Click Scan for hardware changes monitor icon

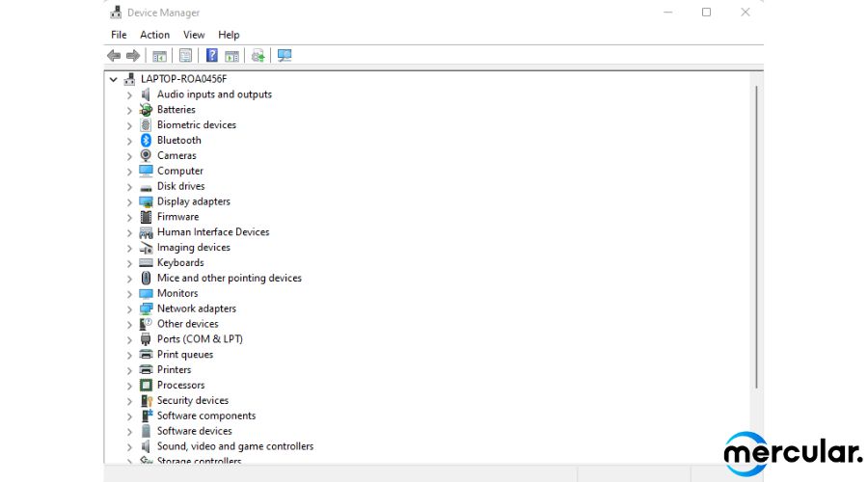coord(285,55)
